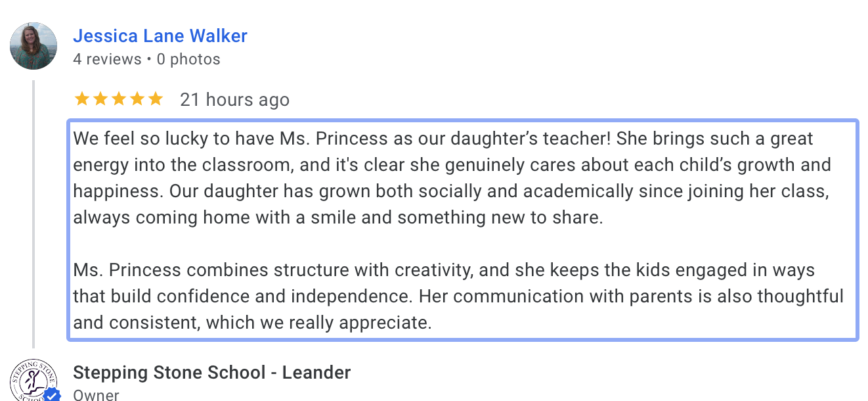Click the second rating star

100,99
